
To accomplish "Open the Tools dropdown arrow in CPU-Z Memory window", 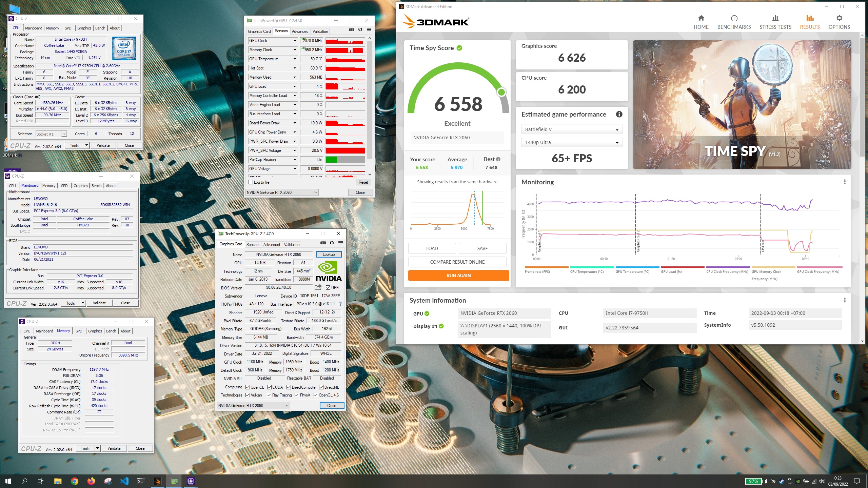I will coord(97,448).
